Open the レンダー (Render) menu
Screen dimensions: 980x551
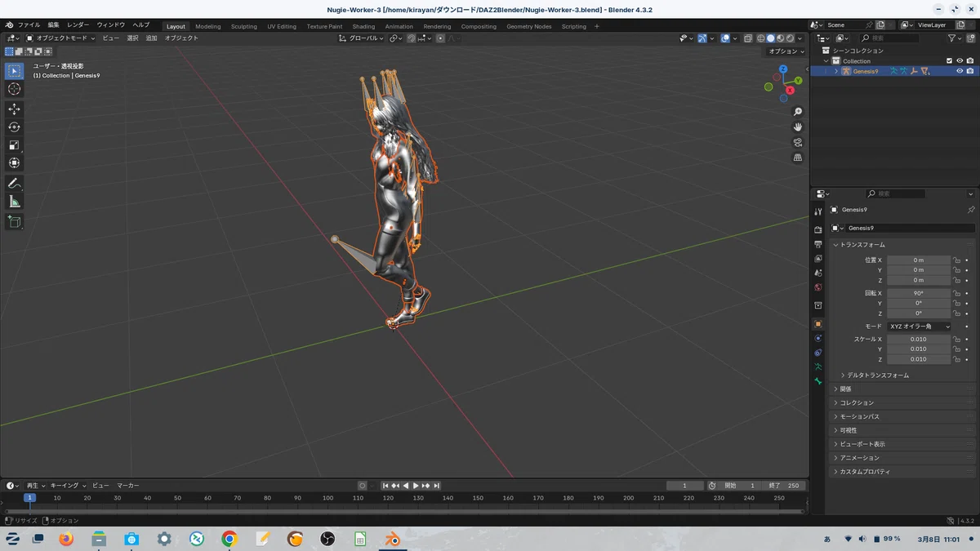click(78, 25)
